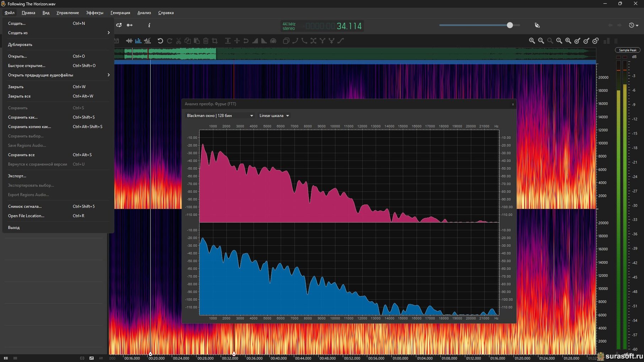Click the file info "i" icon
The image size is (644, 362).
pyautogui.click(x=149, y=25)
